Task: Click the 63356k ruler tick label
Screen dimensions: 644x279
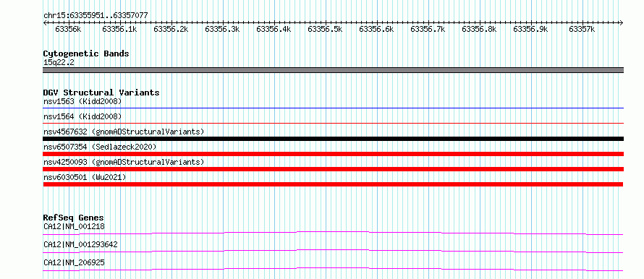Action: coord(68,30)
